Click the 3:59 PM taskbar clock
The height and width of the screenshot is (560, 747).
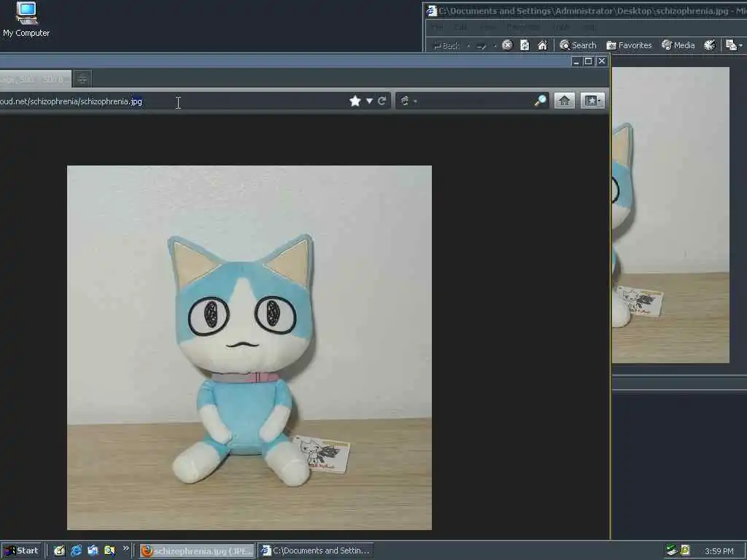pyautogui.click(x=719, y=551)
